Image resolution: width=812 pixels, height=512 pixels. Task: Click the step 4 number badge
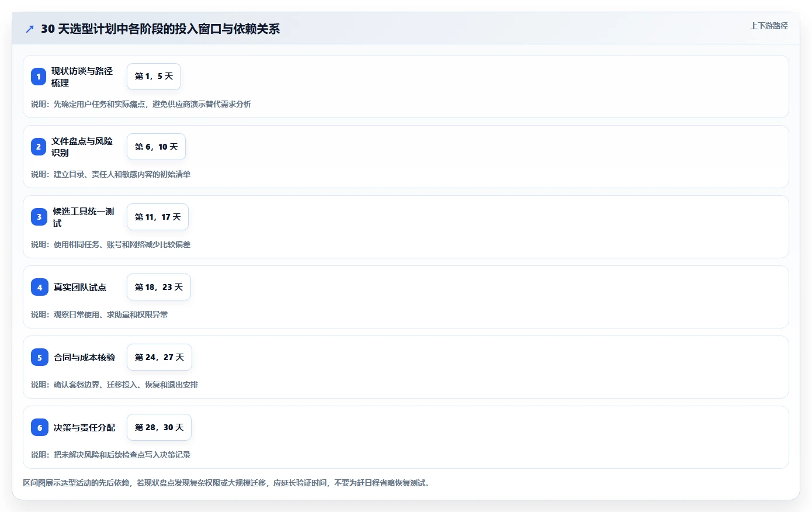point(40,287)
